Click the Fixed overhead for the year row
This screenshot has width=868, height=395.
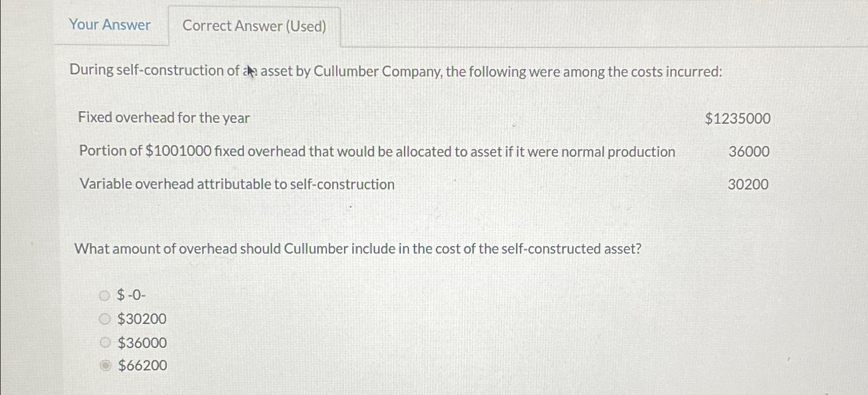tap(163, 118)
